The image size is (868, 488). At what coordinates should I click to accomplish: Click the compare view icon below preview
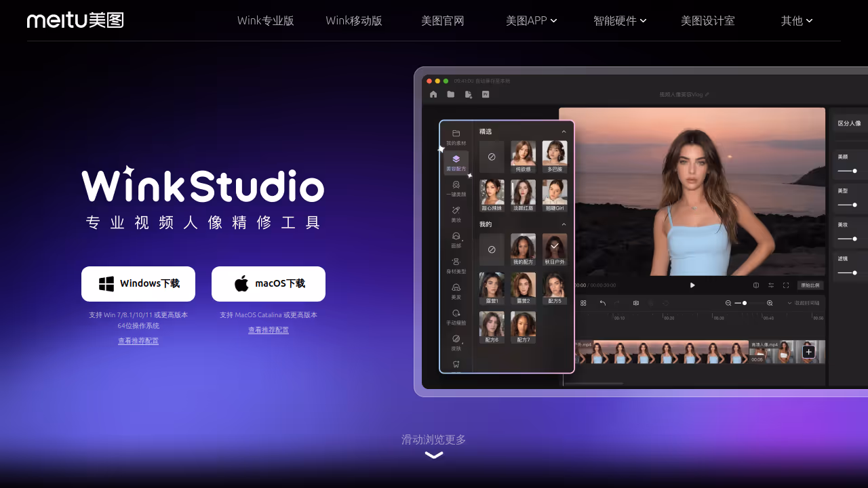[x=756, y=285]
